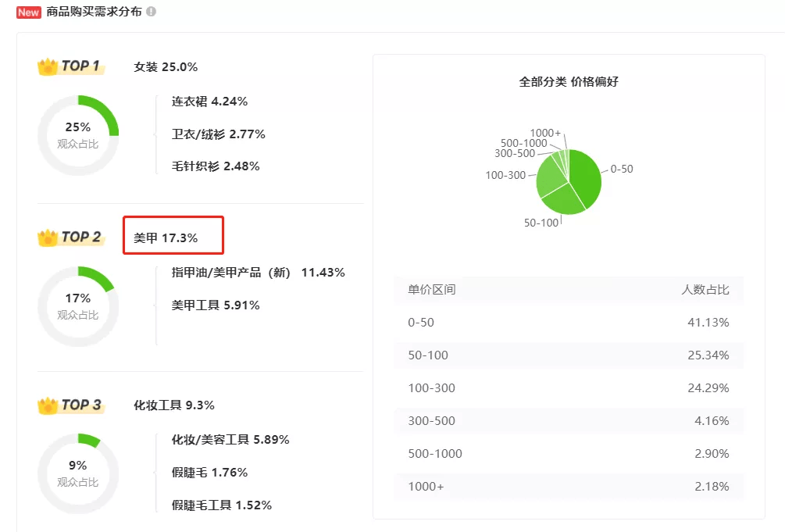The height and width of the screenshot is (532, 785).
Task: Click the 0-50 pie chart label
Action: tap(622, 170)
